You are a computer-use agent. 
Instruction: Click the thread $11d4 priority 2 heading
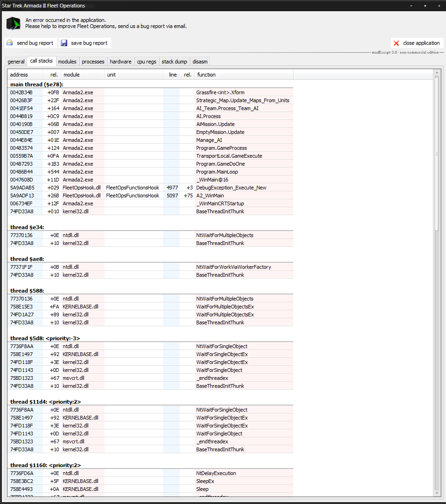[45, 402]
